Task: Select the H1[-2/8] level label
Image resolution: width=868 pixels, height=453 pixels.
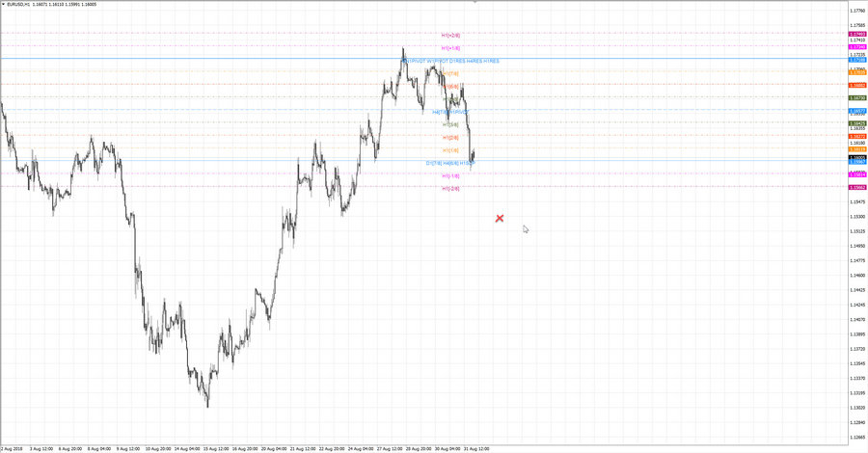Action: coord(450,189)
